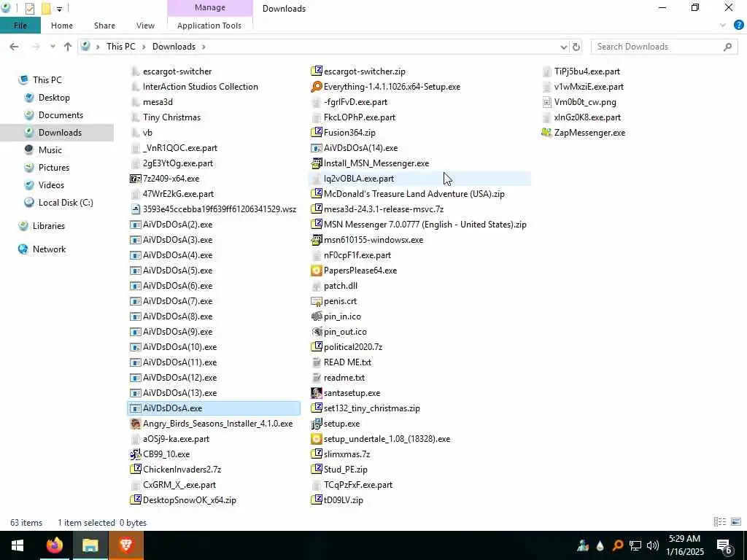
Task: Expand the This PC breadcrumb chevron
Action: [144, 47]
